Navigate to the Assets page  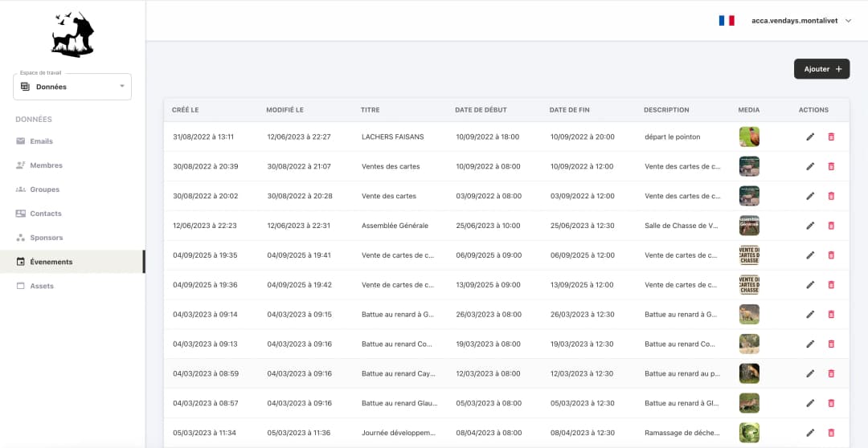(x=42, y=286)
